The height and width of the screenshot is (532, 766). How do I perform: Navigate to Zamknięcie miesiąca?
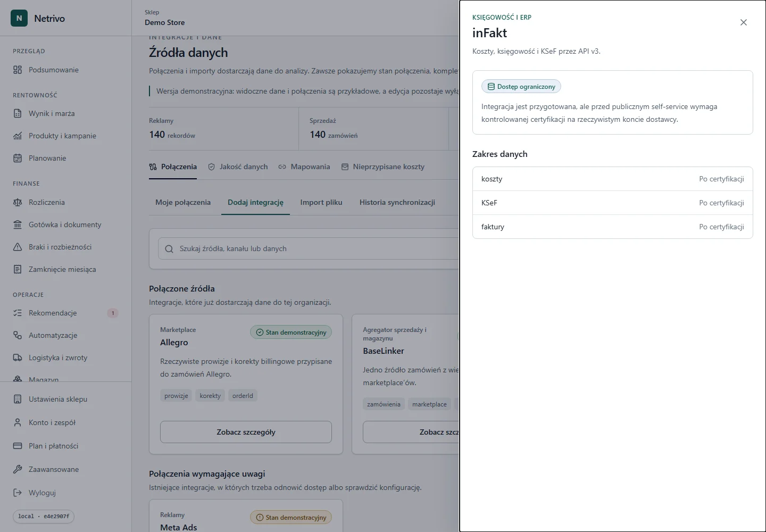tap(65, 269)
